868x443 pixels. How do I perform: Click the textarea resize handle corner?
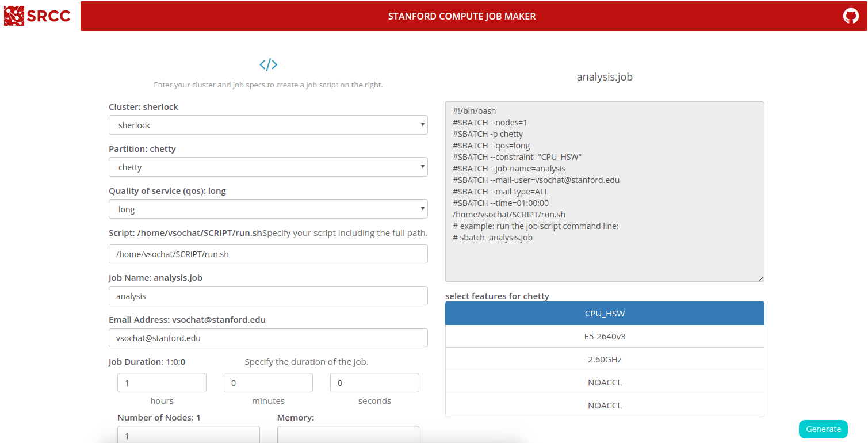point(761,278)
